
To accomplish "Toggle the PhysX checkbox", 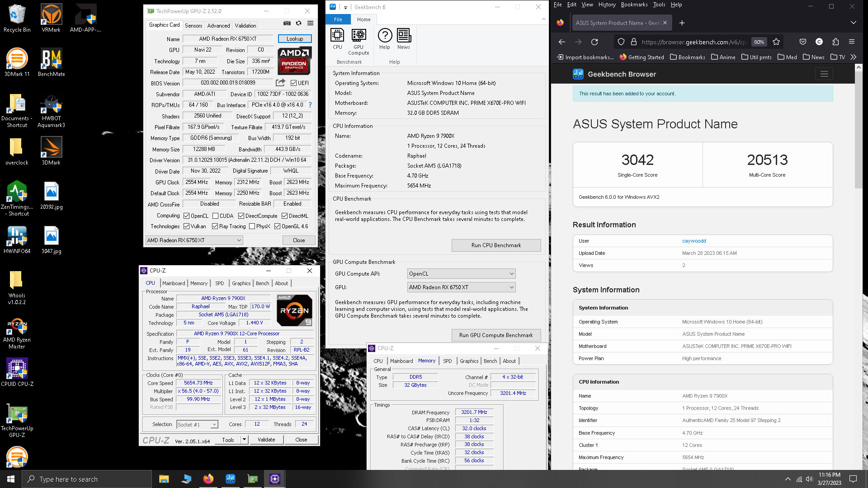I will tap(252, 226).
